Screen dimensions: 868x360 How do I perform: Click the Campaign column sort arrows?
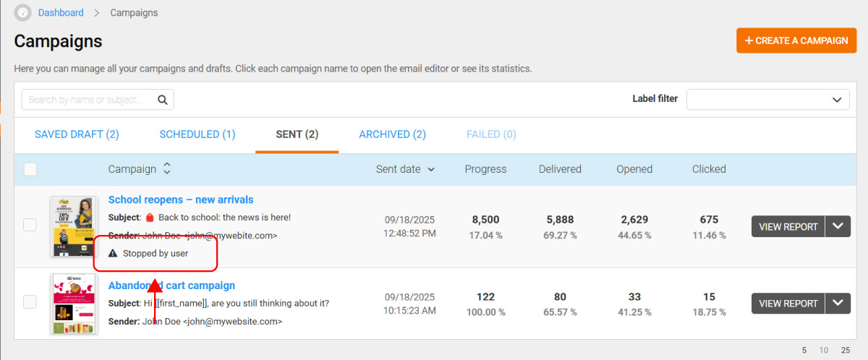click(x=167, y=168)
